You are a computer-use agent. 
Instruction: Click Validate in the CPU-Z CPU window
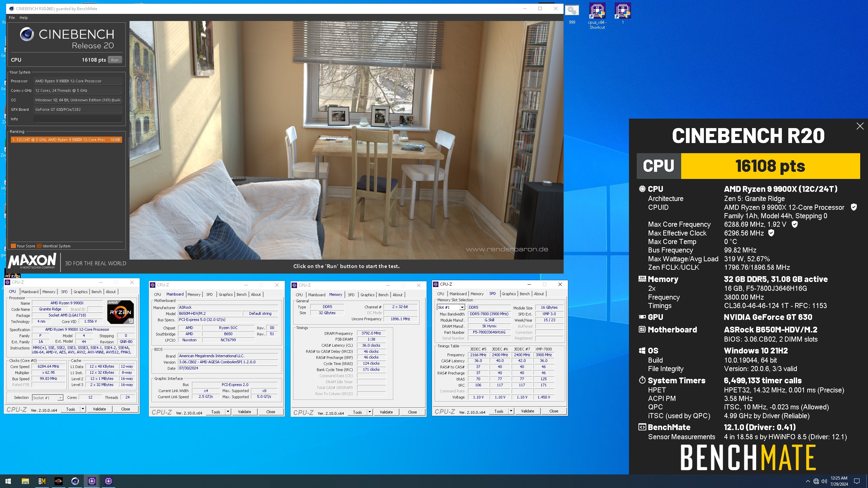(99, 409)
